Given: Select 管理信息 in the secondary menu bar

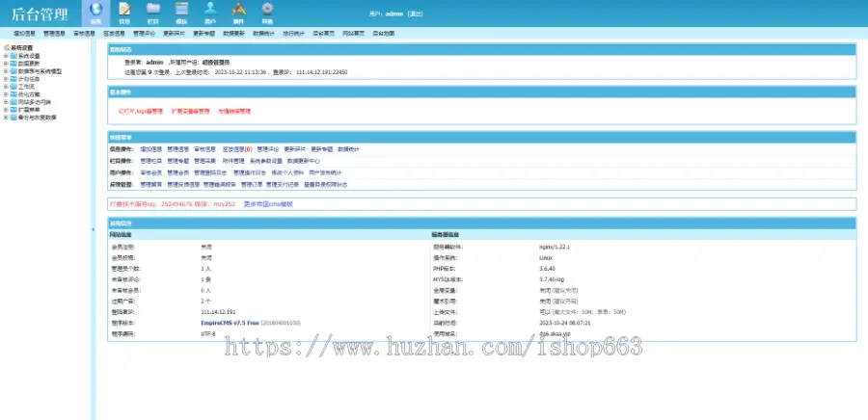Looking at the screenshot, I should (54, 34).
